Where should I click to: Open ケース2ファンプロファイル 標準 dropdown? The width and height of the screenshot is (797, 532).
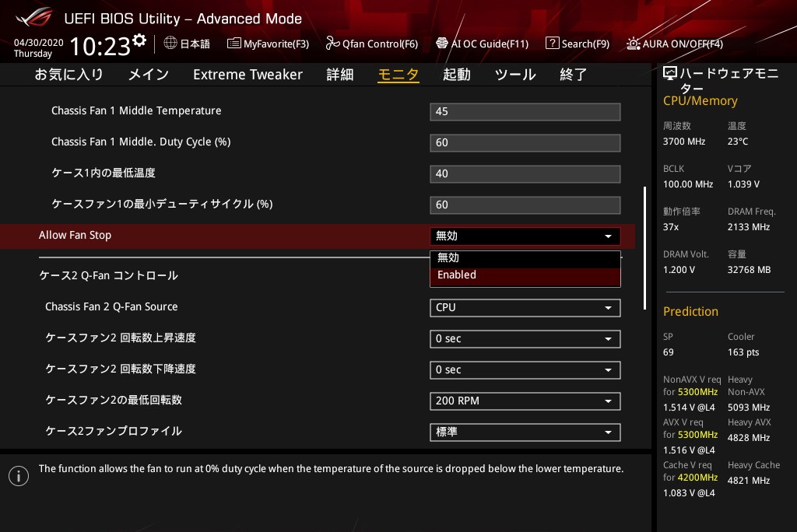[x=525, y=432]
